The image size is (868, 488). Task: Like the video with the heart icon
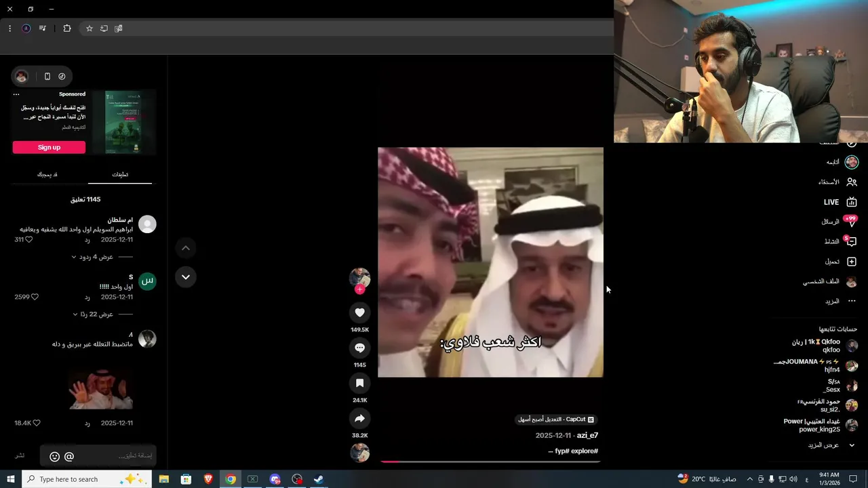coord(359,312)
